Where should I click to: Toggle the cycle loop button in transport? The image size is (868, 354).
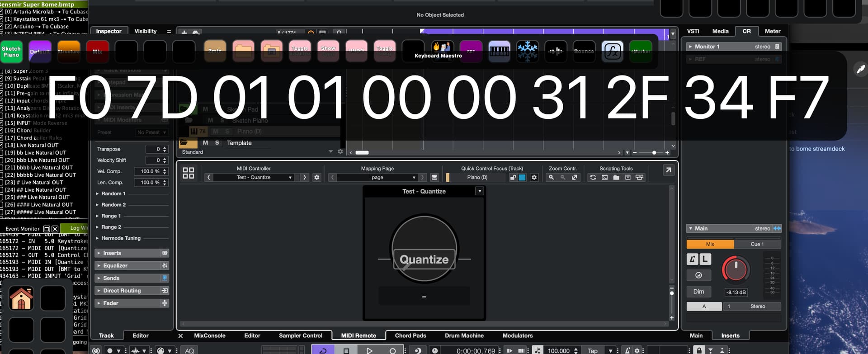point(323,350)
